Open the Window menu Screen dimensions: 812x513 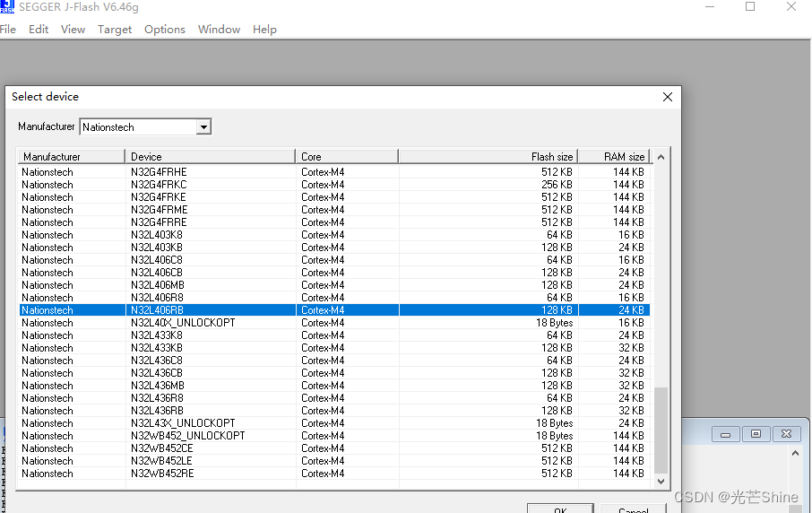[219, 29]
